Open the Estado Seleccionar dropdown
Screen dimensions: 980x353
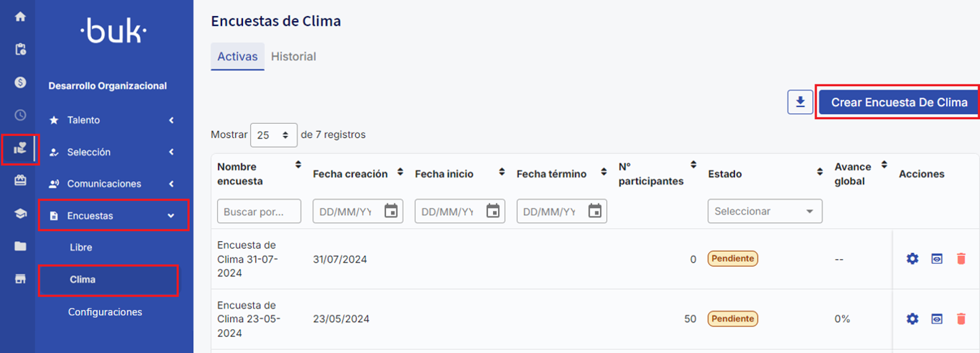click(x=765, y=211)
